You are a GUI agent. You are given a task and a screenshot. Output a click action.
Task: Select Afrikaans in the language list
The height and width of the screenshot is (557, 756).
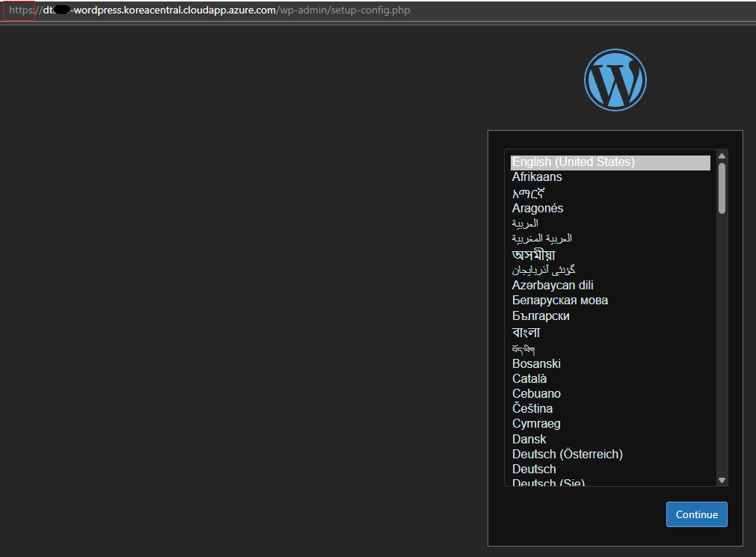click(x=610, y=177)
